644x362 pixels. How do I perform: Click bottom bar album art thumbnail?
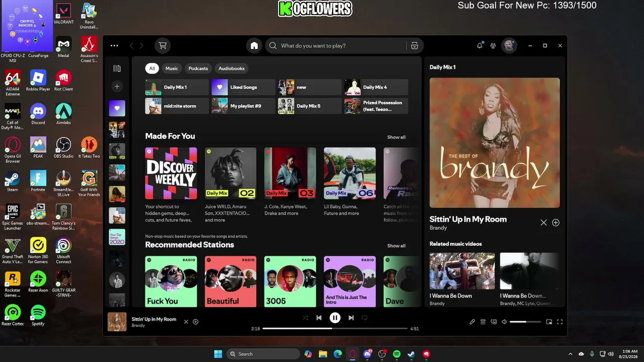point(117,322)
